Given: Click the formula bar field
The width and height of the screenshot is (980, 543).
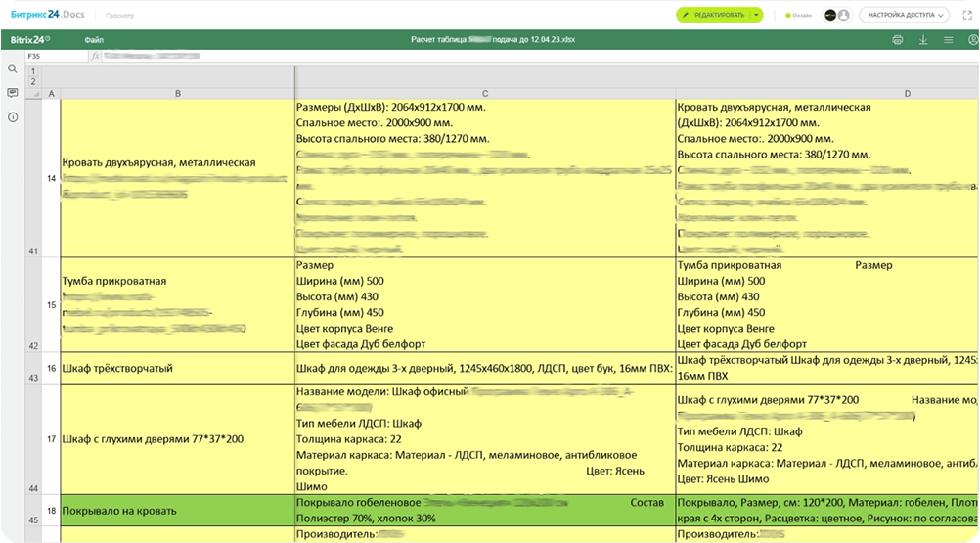Looking at the screenshot, I should 539,56.
